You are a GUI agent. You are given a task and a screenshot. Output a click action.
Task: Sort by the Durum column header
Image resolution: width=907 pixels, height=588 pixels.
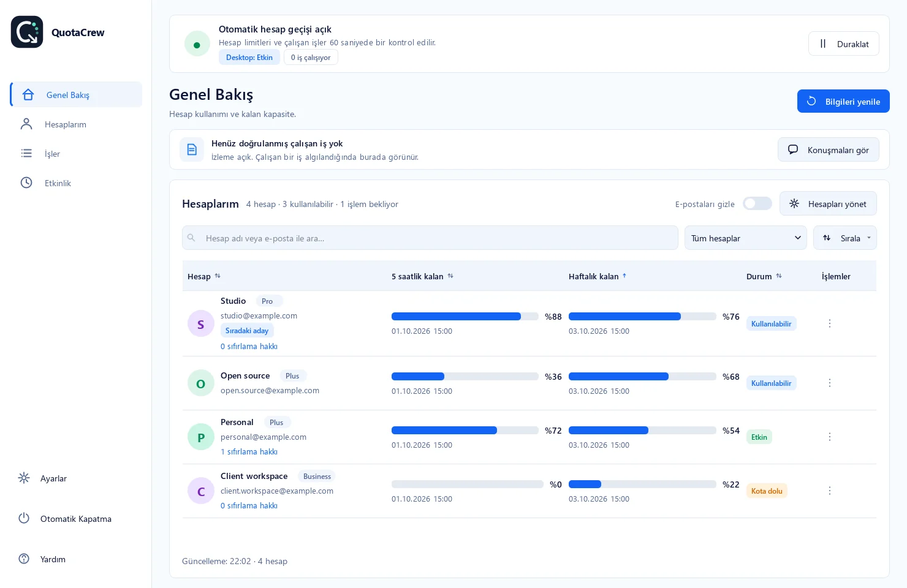(764, 276)
